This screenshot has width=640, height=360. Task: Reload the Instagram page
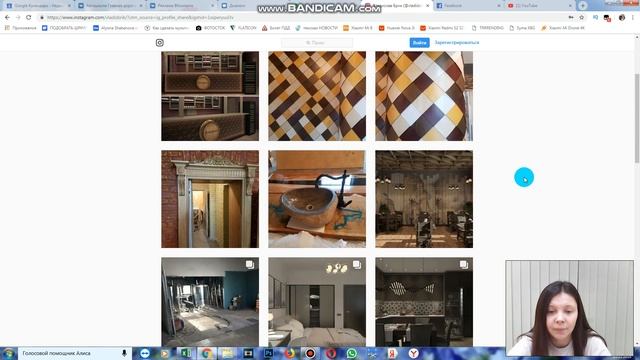[29, 18]
